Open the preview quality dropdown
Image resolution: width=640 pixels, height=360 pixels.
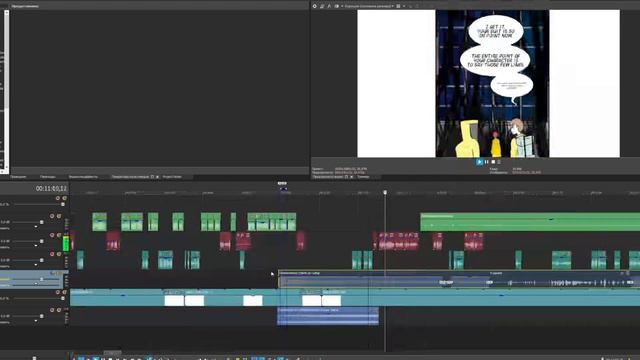[369, 6]
